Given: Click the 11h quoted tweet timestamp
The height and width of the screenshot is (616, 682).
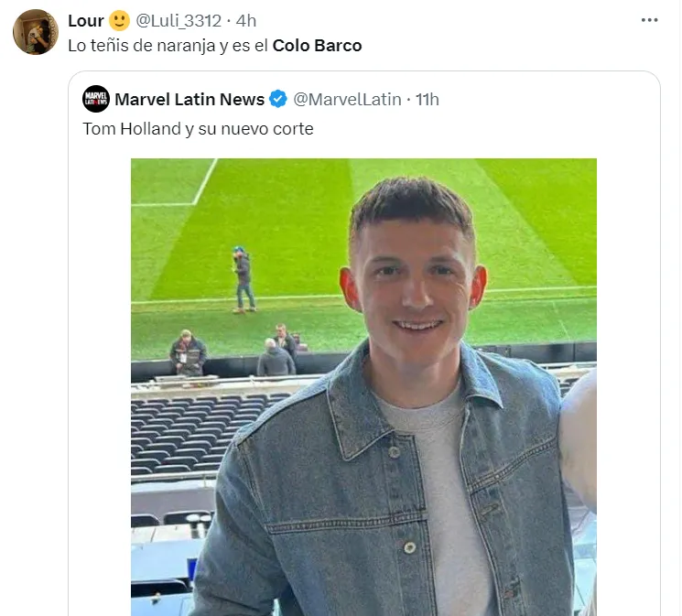Looking at the screenshot, I should click(427, 99).
